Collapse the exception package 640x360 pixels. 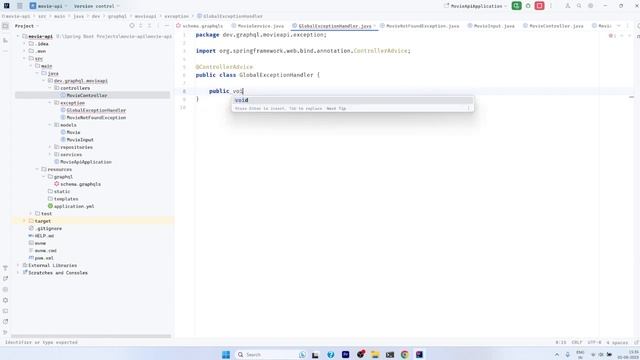50,103
